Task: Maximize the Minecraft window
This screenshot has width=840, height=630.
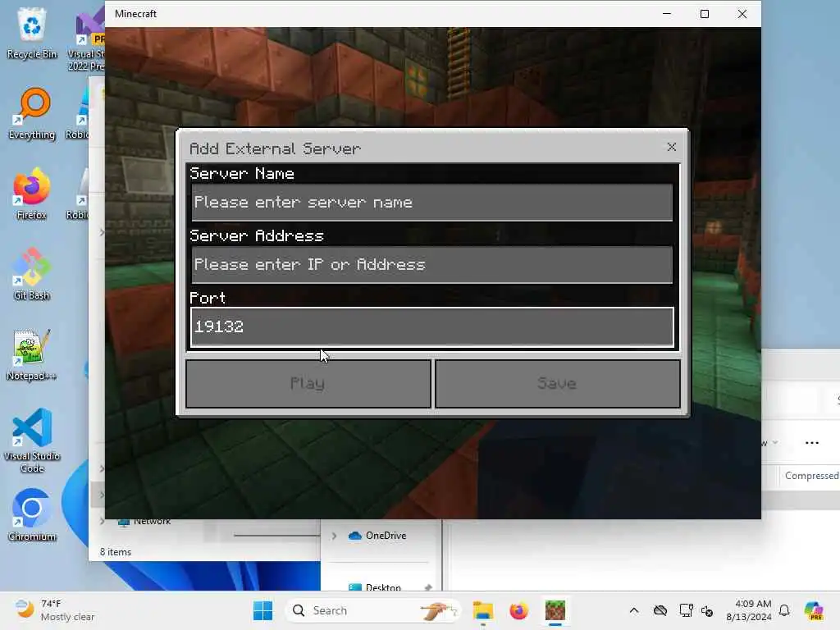Action: point(705,14)
